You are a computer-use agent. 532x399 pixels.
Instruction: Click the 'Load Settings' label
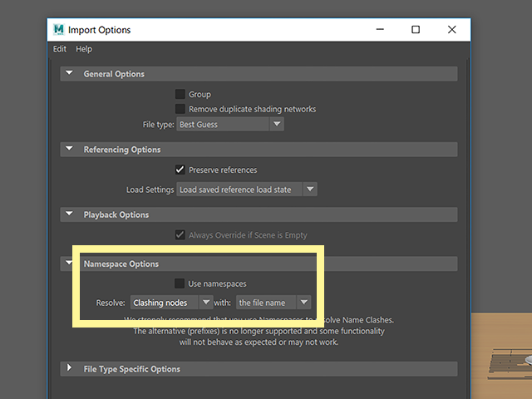click(x=150, y=190)
